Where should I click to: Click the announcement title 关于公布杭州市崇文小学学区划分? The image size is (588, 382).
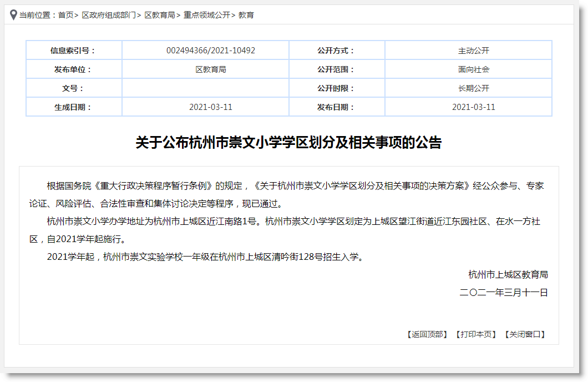289,143
